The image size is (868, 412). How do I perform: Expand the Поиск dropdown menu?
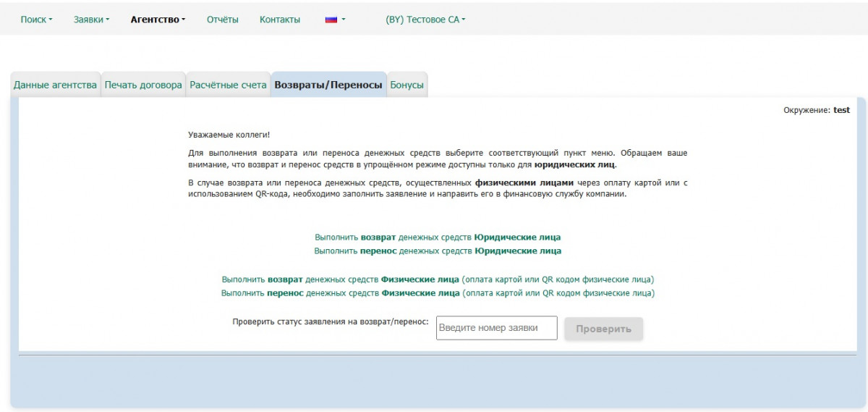[x=36, y=20]
